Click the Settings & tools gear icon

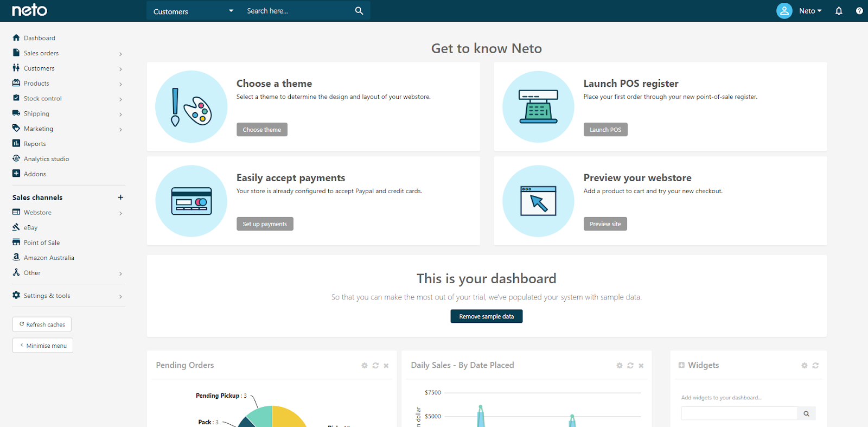(x=16, y=295)
